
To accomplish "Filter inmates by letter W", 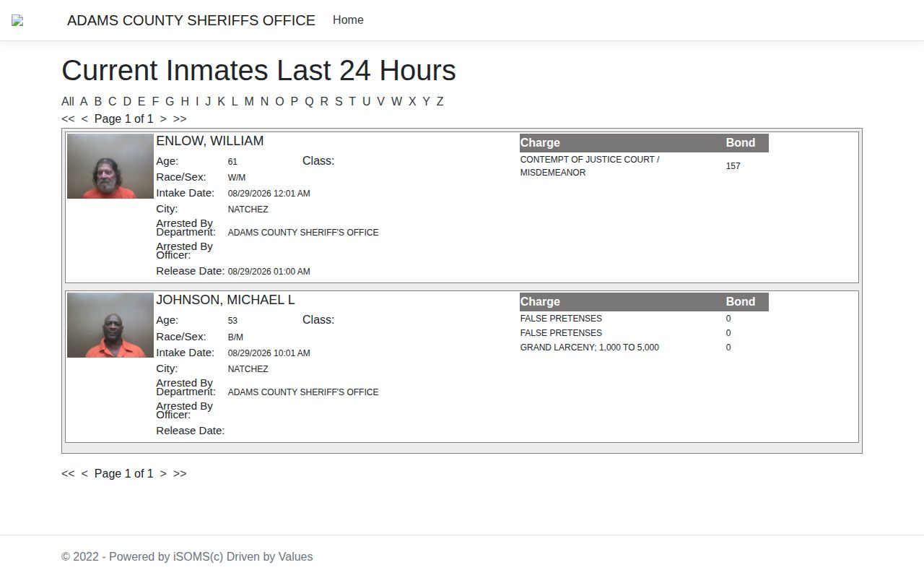I will point(396,102).
